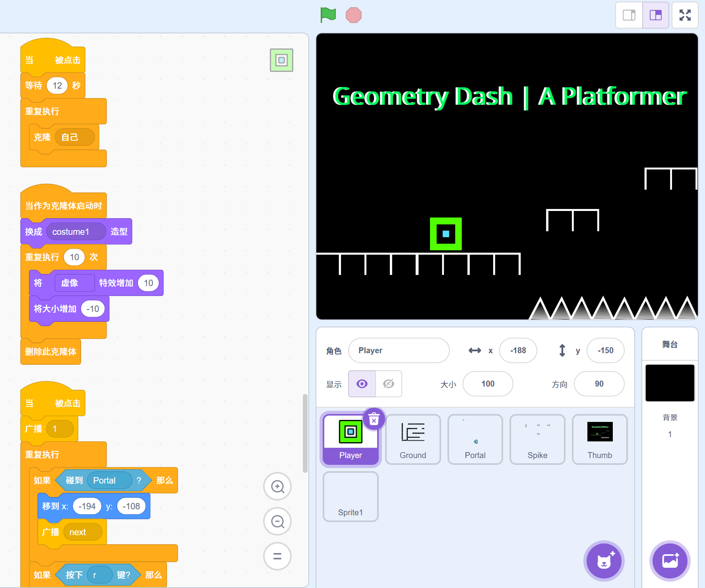Click the green flag to start project
The height and width of the screenshot is (588, 705).
pyautogui.click(x=328, y=15)
